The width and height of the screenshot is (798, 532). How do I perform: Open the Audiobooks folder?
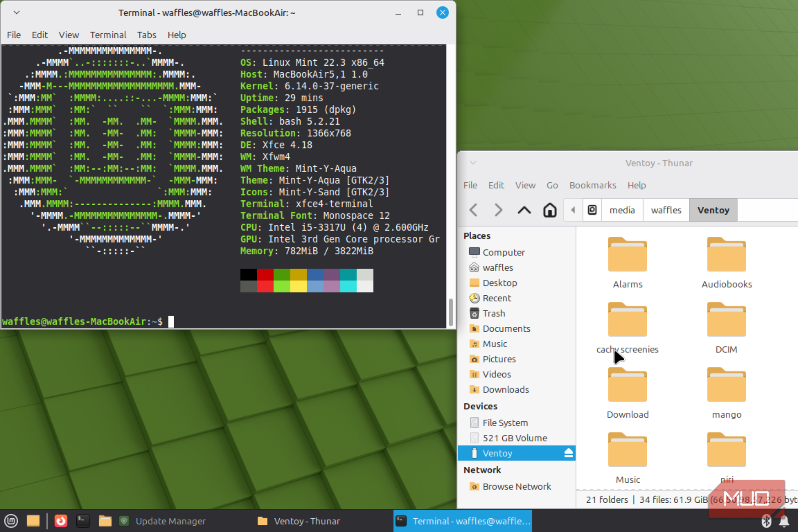726,263
